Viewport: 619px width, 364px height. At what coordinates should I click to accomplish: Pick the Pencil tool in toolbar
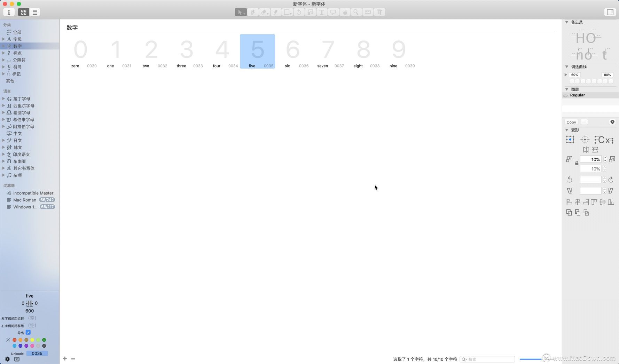[x=276, y=12]
